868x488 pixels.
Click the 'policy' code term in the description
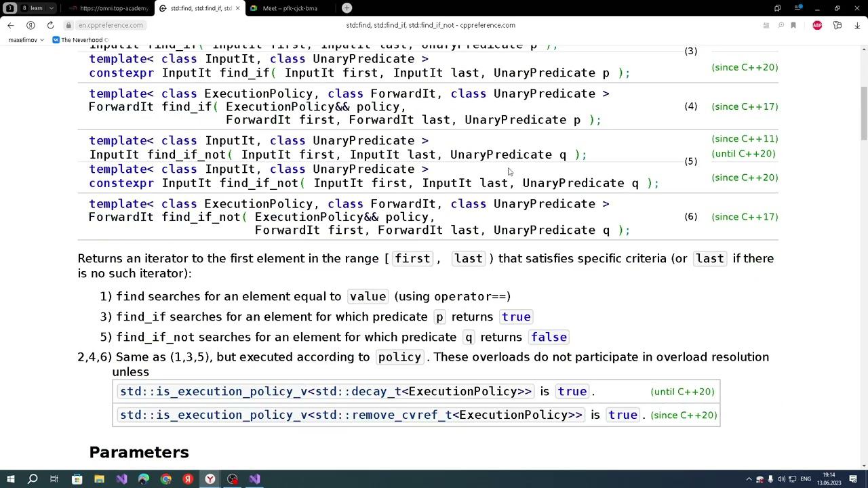click(x=399, y=357)
